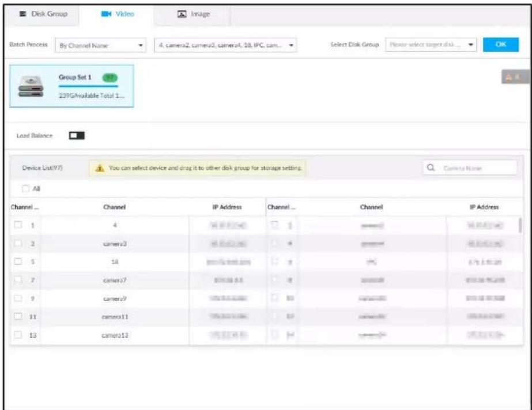Check the checkbox for camera11 row
532x410 pixels.
(18, 316)
